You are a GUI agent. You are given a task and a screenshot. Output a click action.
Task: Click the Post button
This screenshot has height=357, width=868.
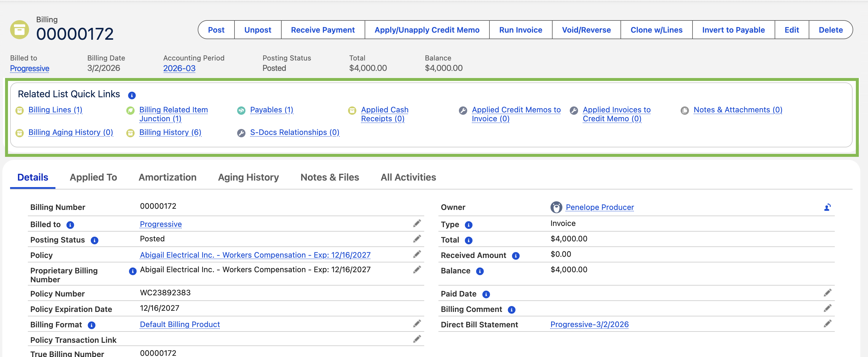tap(216, 30)
